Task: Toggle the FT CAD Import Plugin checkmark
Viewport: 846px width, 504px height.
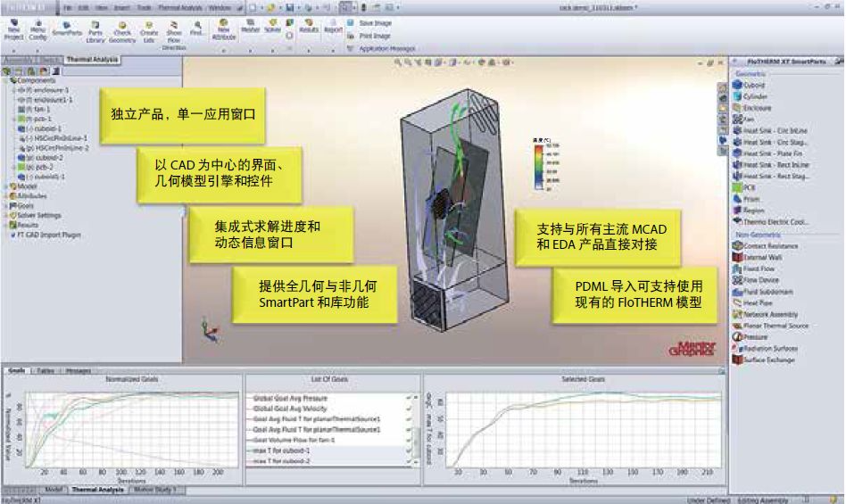Action: click(x=13, y=235)
